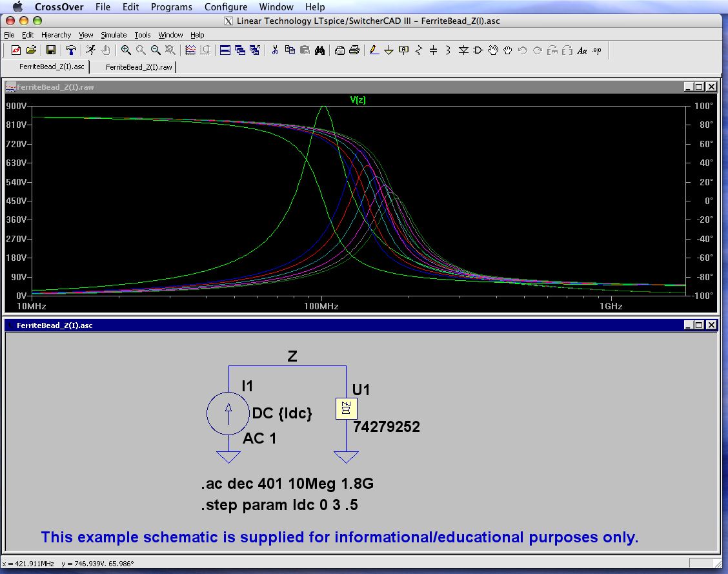Select the Capacitor component tool
Viewport: 728px width, 574px height.
pos(434,50)
